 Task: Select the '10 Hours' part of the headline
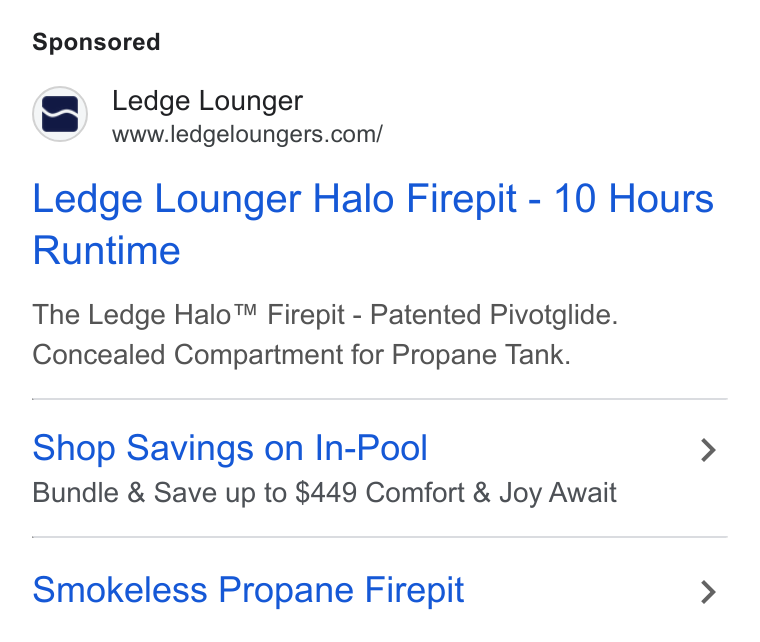633,198
